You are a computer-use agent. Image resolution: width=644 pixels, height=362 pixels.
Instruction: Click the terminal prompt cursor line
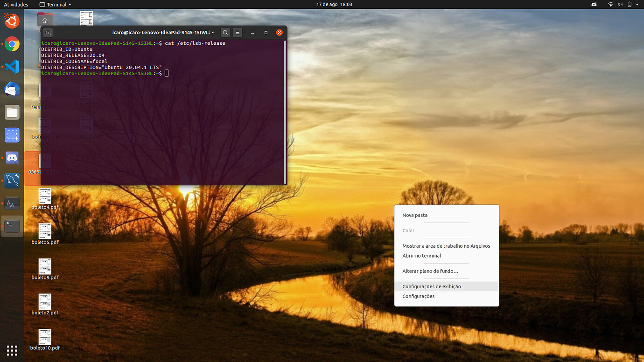[105, 74]
